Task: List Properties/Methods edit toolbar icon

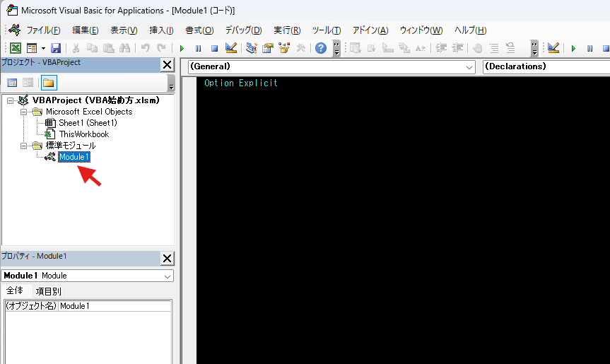Action: click(x=355, y=48)
